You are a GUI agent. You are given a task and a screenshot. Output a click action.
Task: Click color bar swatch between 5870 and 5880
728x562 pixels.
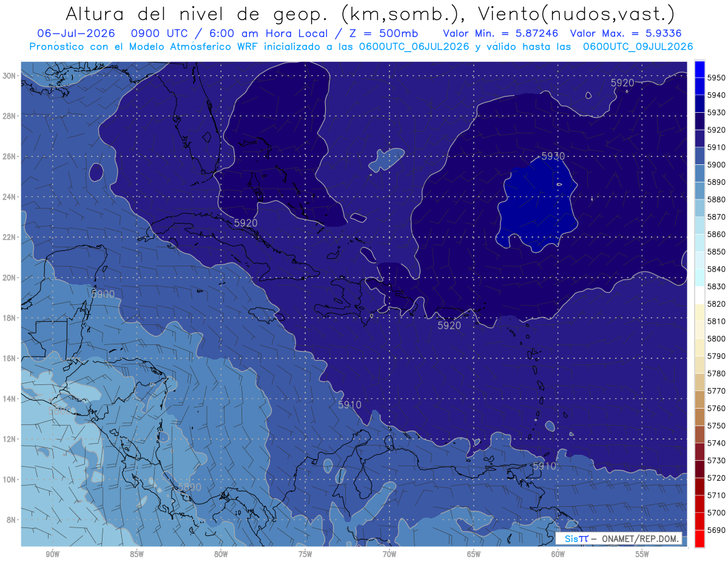[x=699, y=208]
